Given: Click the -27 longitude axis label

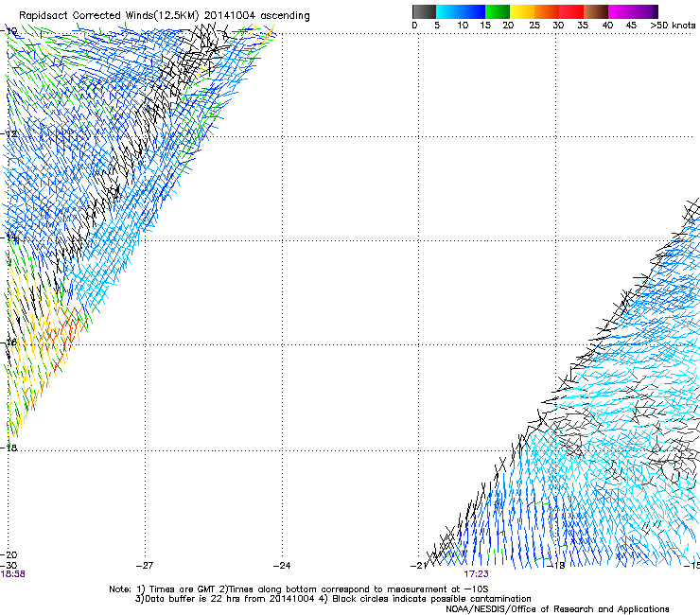Looking at the screenshot, I should click(x=144, y=566).
